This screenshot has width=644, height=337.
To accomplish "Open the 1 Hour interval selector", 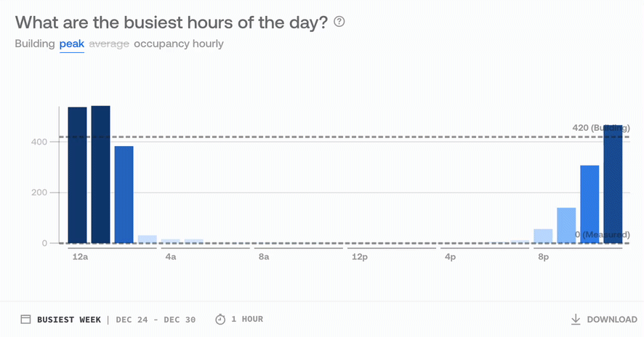I will [x=247, y=319].
